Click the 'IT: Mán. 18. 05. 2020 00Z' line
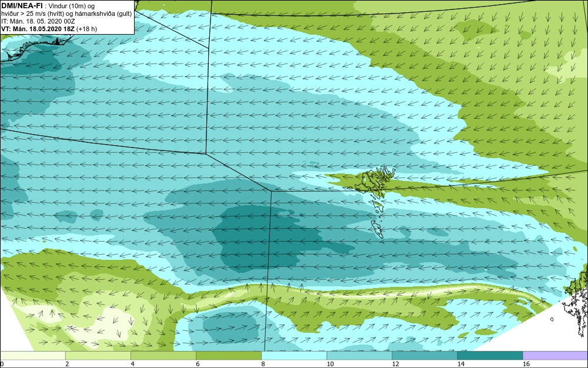The image size is (588, 368). [x=38, y=21]
